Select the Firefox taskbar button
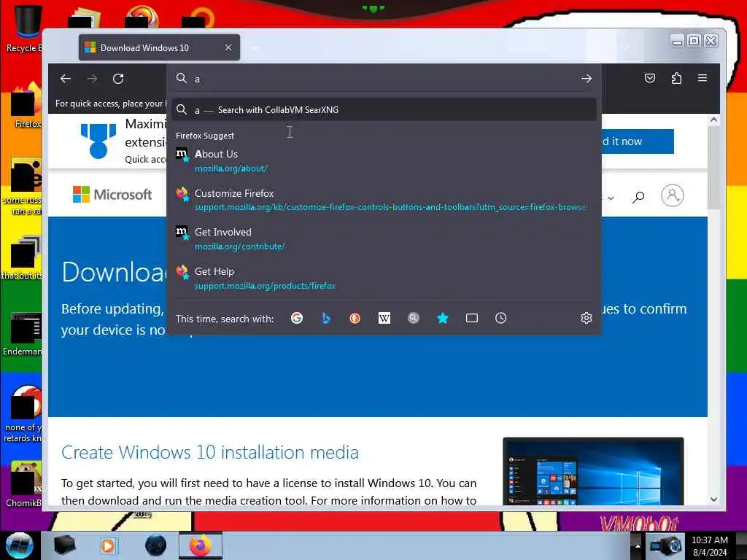Screen dimensions: 747x560 click(x=200, y=545)
